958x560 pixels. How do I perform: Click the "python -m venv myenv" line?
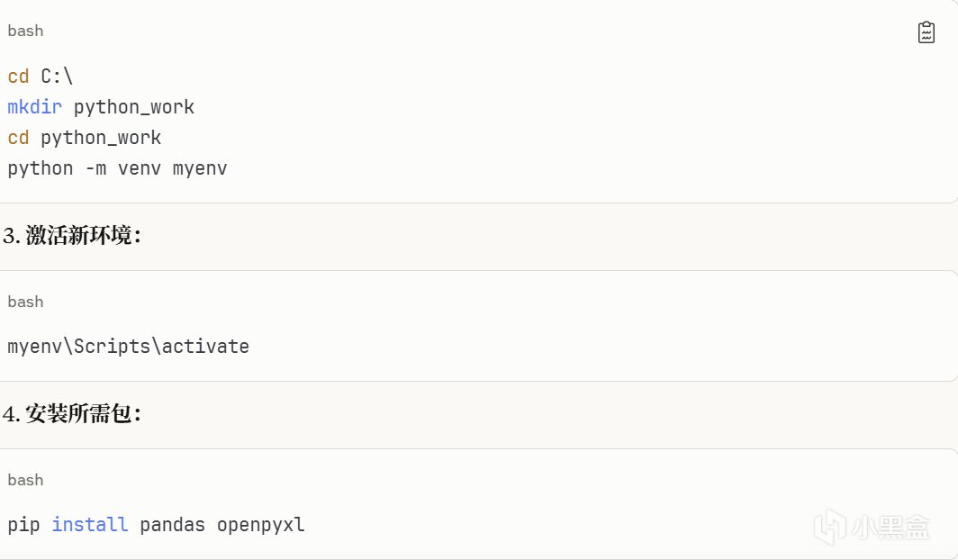point(117,168)
